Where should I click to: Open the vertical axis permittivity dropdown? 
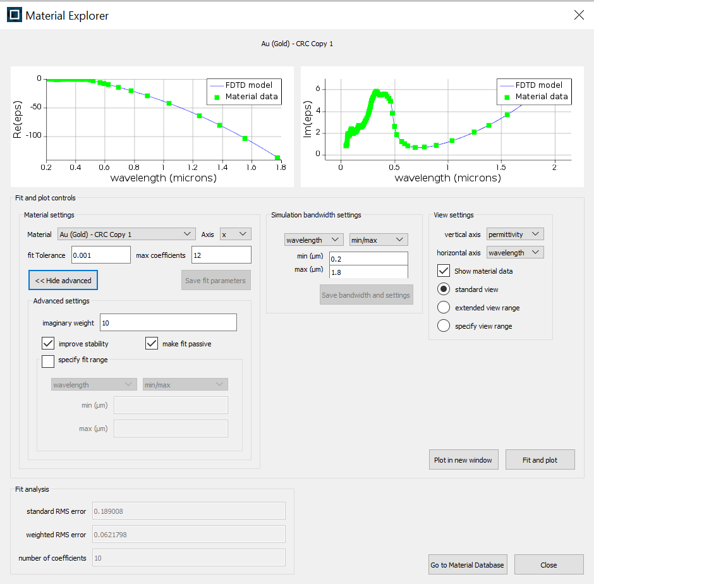pyautogui.click(x=515, y=234)
